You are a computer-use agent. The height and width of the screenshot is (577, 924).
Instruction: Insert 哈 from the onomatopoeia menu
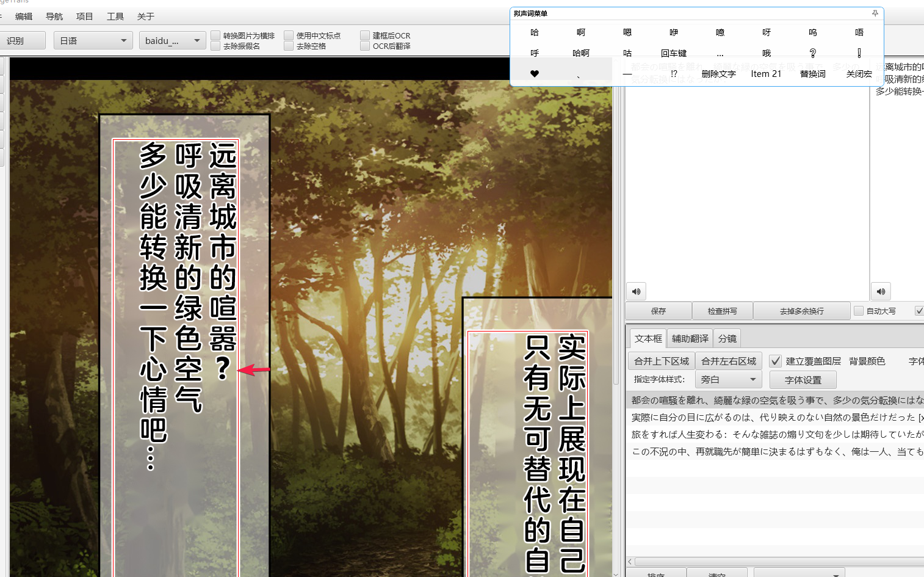(x=535, y=32)
